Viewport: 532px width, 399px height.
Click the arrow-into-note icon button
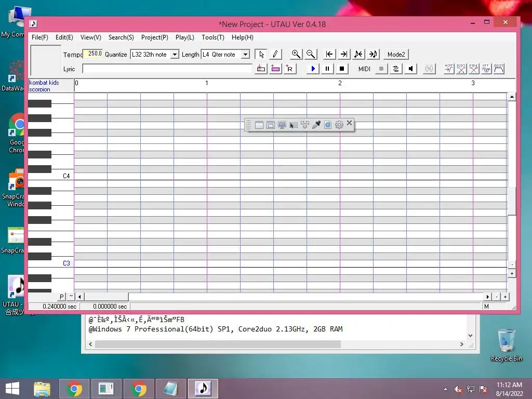358,54
